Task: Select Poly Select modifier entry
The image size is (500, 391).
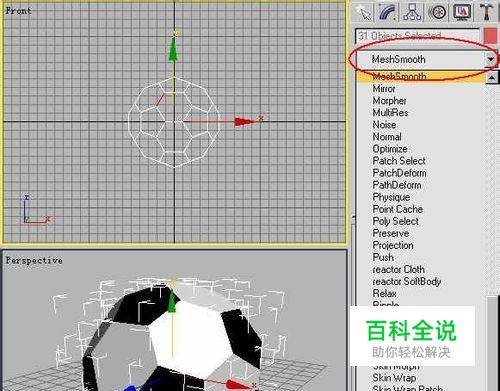Action: (395, 221)
